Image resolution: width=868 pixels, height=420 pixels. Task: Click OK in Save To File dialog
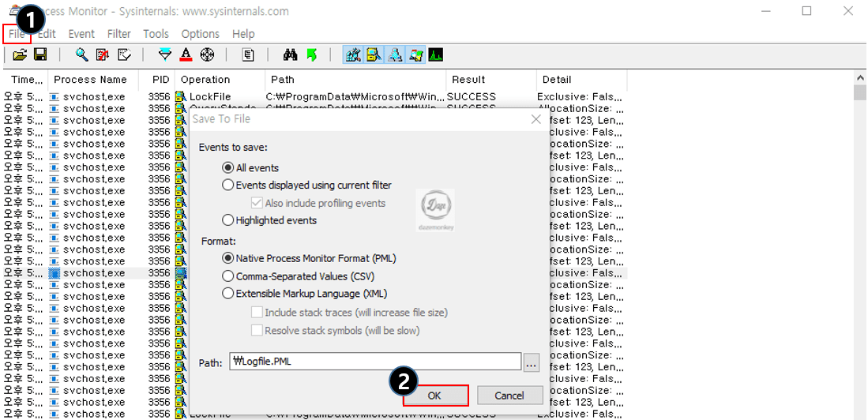(x=436, y=396)
